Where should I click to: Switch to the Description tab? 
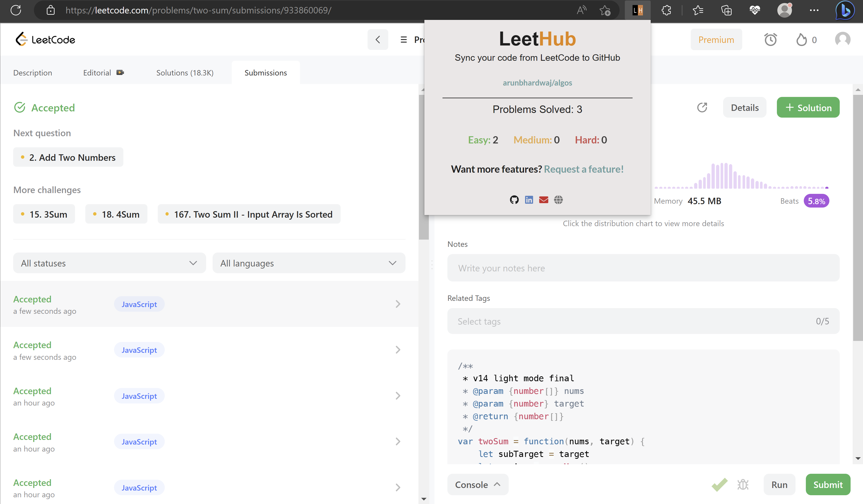pyautogui.click(x=33, y=73)
